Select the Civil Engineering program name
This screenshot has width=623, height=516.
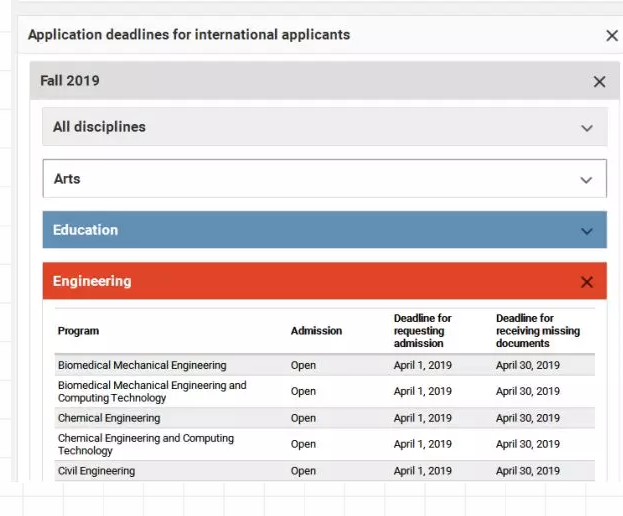96,471
